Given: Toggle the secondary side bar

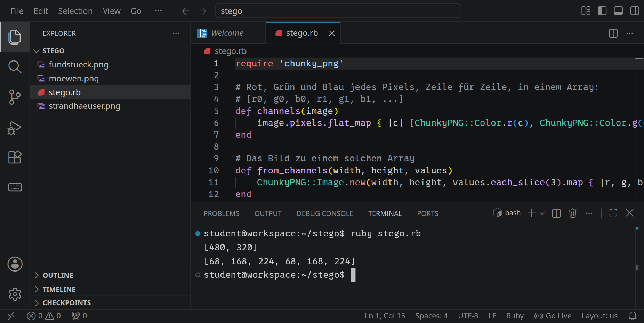Looking at the screenshot, I should pyautogui.click(x=635, y=11).
